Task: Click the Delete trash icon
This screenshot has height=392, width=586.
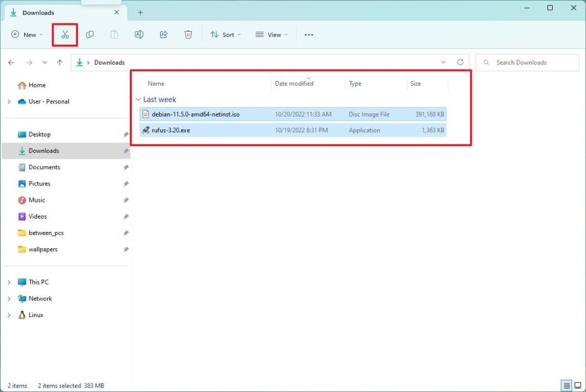Action: point(188,34)
